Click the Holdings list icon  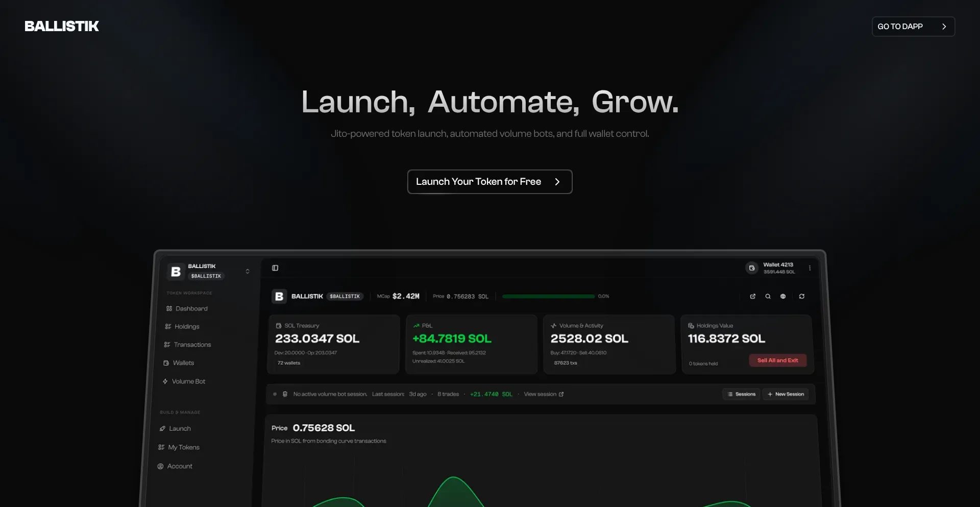pyautogui.click(x=168, y=327)
